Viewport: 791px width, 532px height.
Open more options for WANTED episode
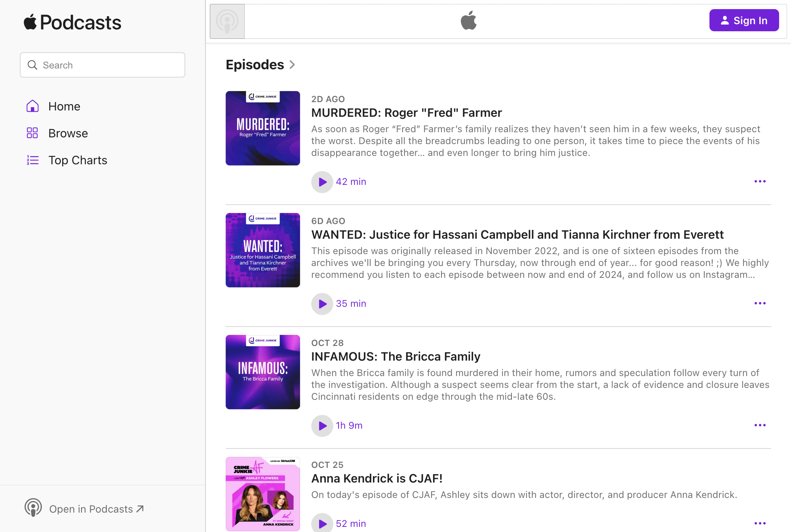coord(760,303)
